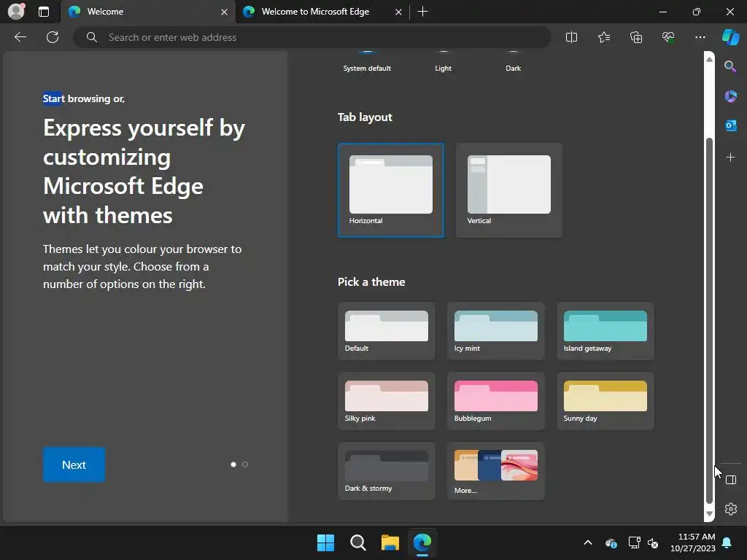Close the Welcome tab

point(224,12)
